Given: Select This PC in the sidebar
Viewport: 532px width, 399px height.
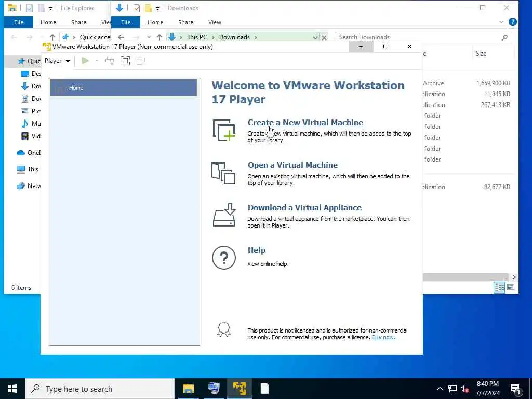Looking at the screenshot, I should tap(28, 169).
